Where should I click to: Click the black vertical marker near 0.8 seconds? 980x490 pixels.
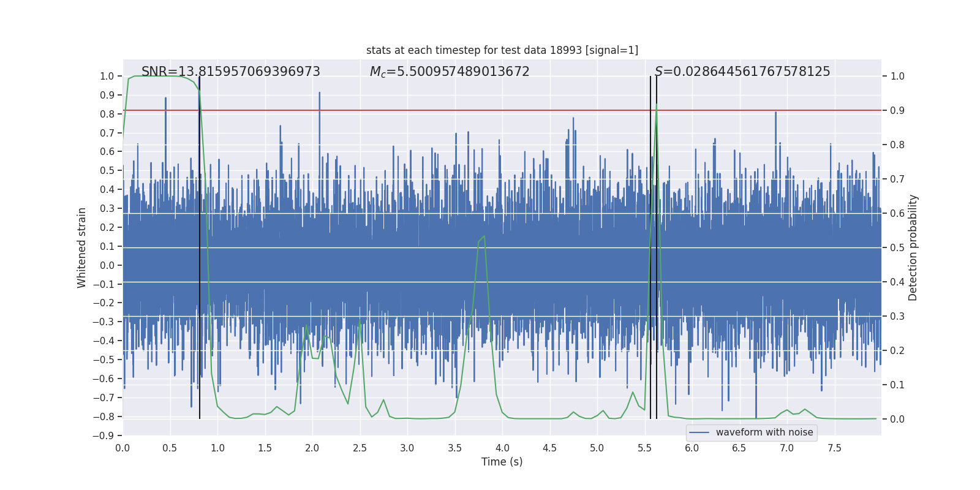click(200, 247)
